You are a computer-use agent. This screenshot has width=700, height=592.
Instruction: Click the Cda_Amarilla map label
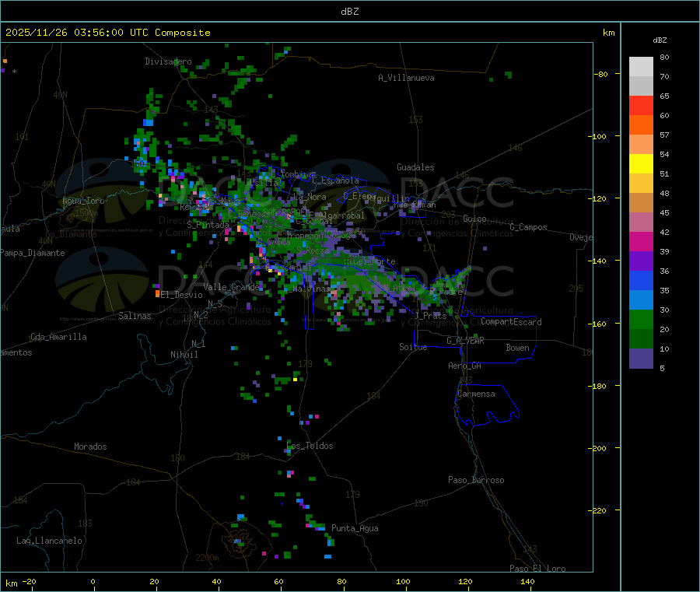(58, 337)
